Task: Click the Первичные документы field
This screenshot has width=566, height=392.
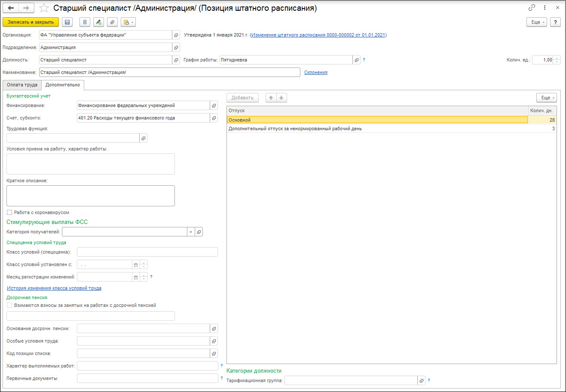Action: (x=147, y=378)
